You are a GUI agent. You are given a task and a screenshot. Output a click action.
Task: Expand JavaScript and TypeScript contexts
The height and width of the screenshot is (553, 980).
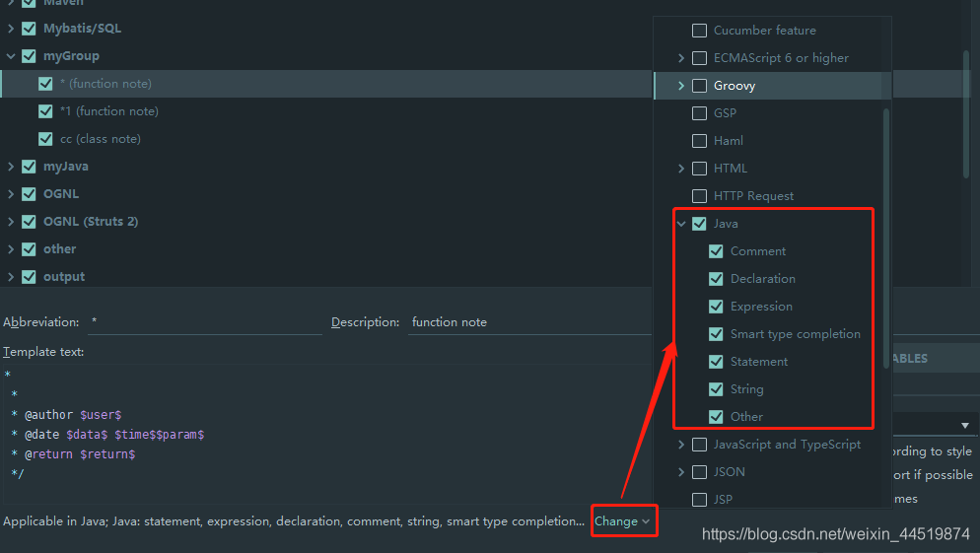681,445
